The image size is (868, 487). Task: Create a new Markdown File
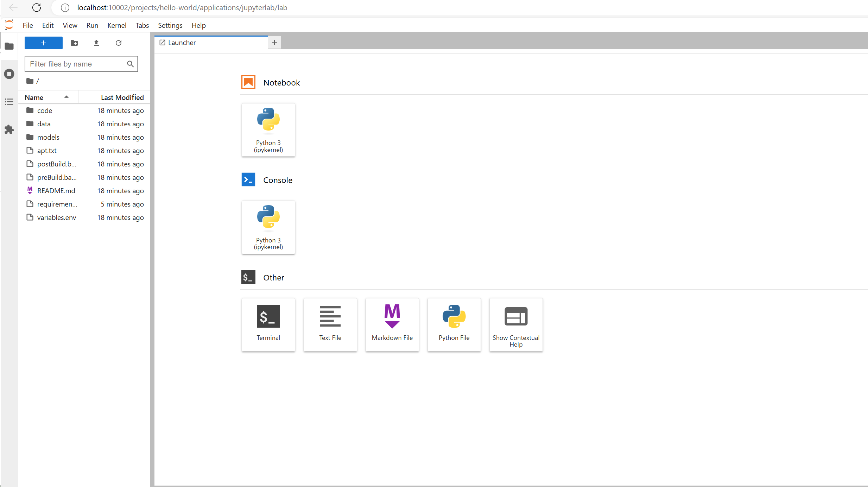pyautogui.click(x=392, y=324)
